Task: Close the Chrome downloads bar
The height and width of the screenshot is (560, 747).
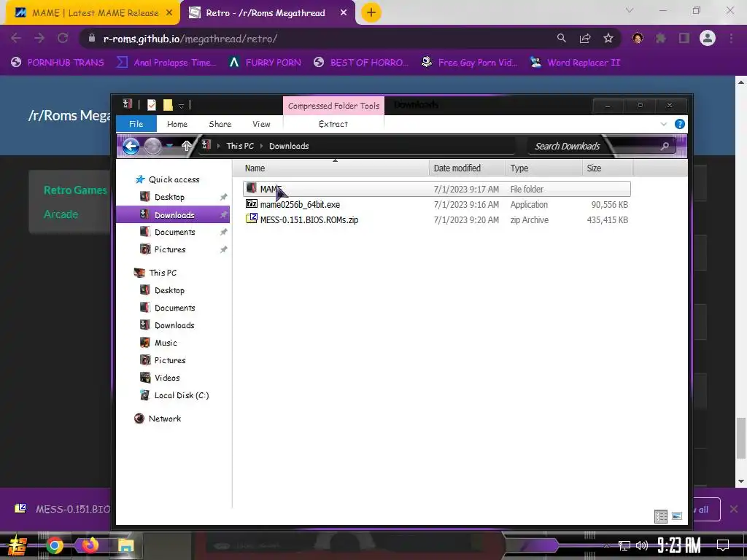Action: coord(734,510)
